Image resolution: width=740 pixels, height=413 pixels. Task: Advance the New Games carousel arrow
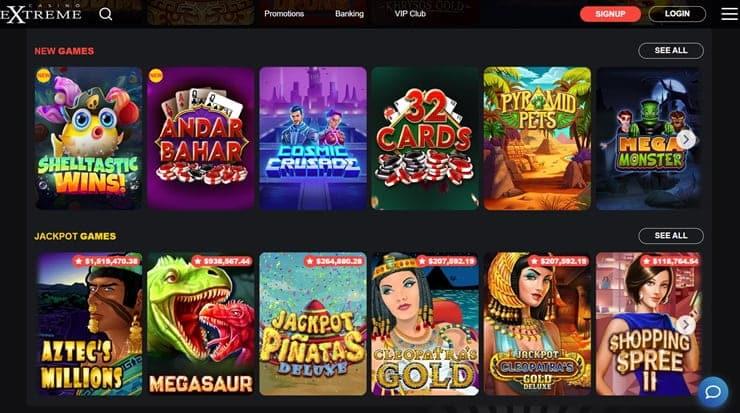tap(686, 139)
